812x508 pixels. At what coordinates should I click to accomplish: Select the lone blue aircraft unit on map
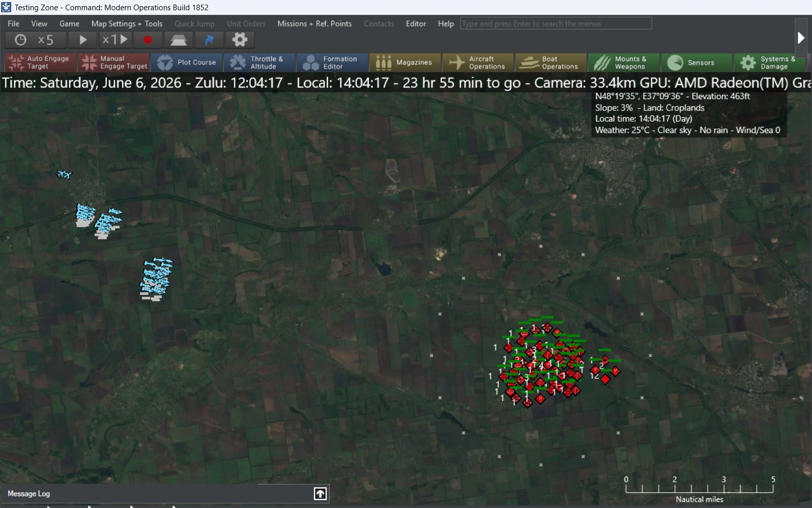tap(64, 174)
